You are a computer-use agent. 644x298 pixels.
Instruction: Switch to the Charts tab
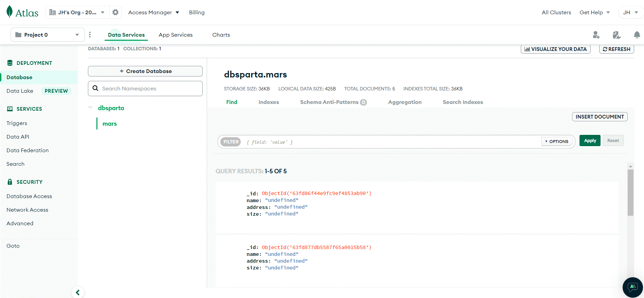point(221,35)
